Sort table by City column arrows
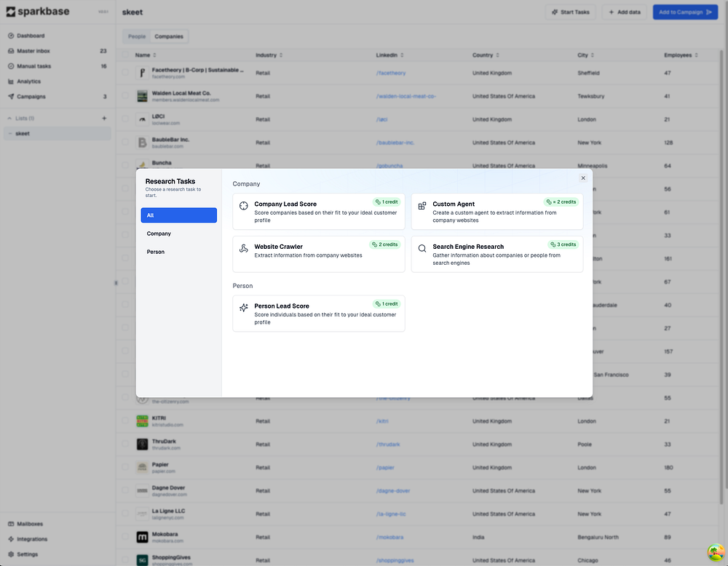Viewport: 728px width, 566px height. (x=593, y=55)
